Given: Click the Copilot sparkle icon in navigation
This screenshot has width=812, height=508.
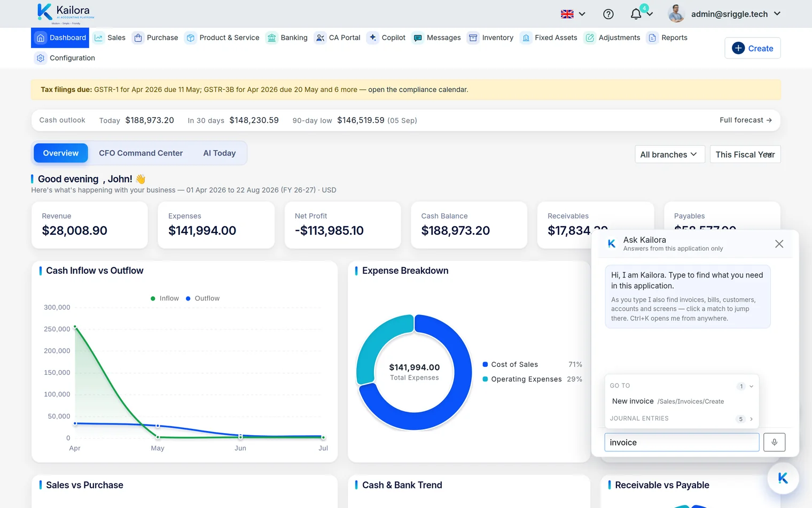Looking at the screenshot, I should click(373, 37).
